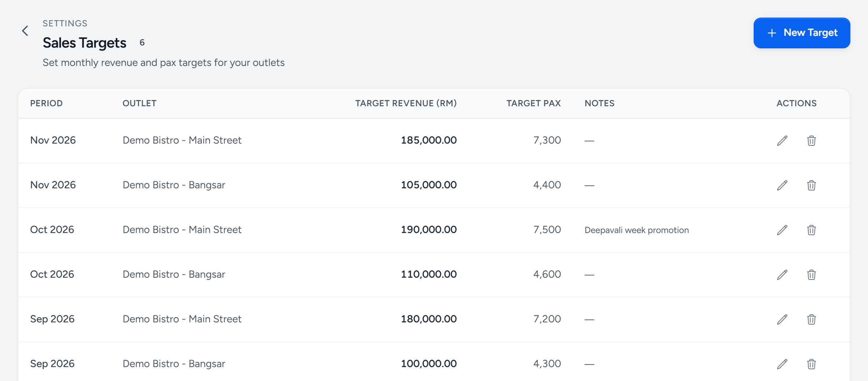Image resolution: width=868 pixels, height=381 pixels.
Task: Delete Sep 2026 Bangsar target
Action: 812,364
